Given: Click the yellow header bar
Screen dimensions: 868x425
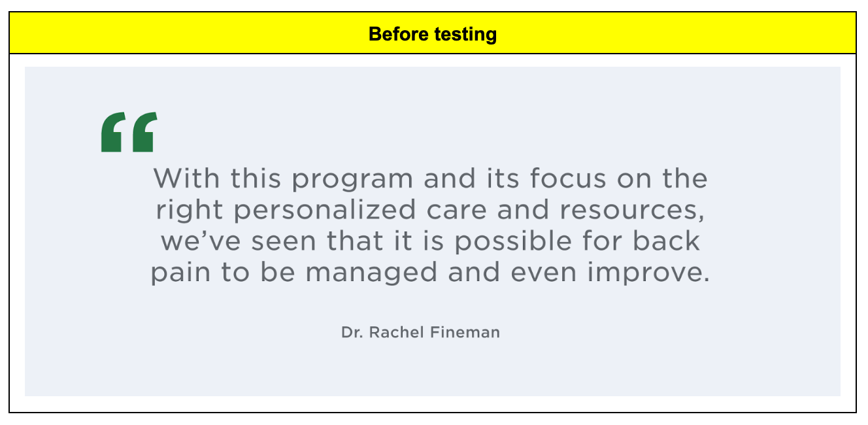Looking at the screenshot, I should (x=433, y=33).
